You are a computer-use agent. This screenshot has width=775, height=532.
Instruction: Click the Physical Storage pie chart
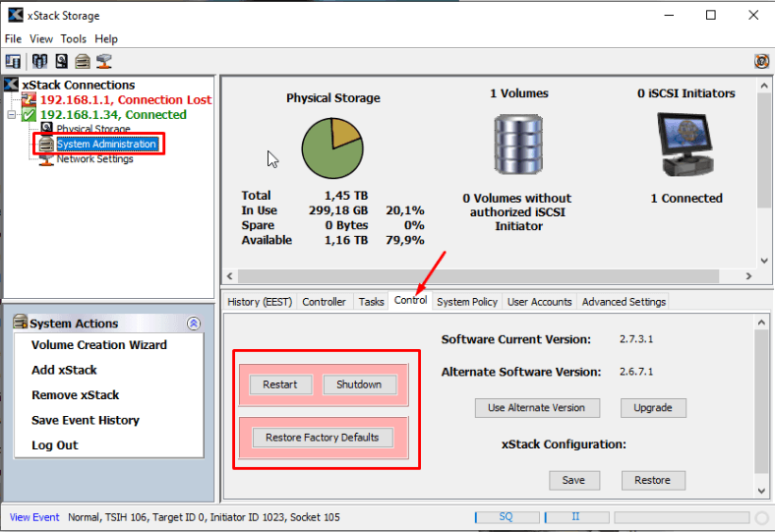[x=332, y=148]
